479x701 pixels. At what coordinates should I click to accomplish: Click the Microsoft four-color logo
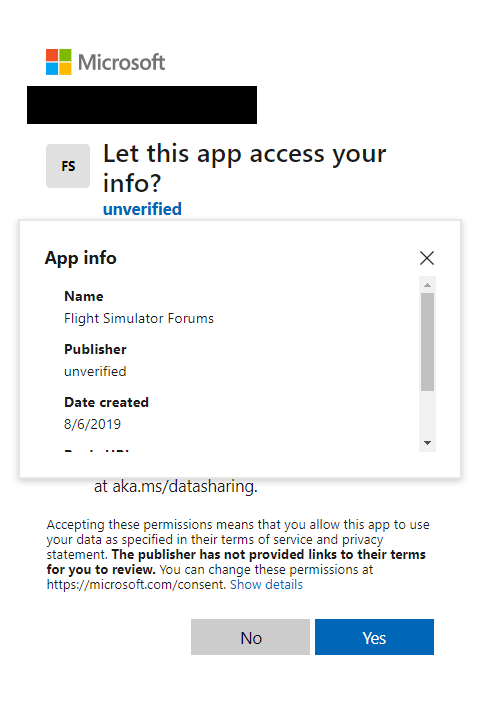click(59, 62)
